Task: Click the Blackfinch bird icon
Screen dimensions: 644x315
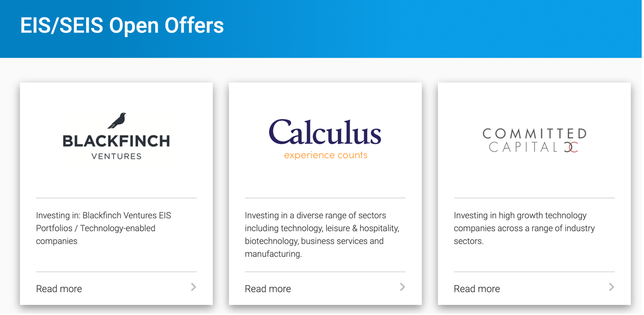Action: click(x=117, y=120)
